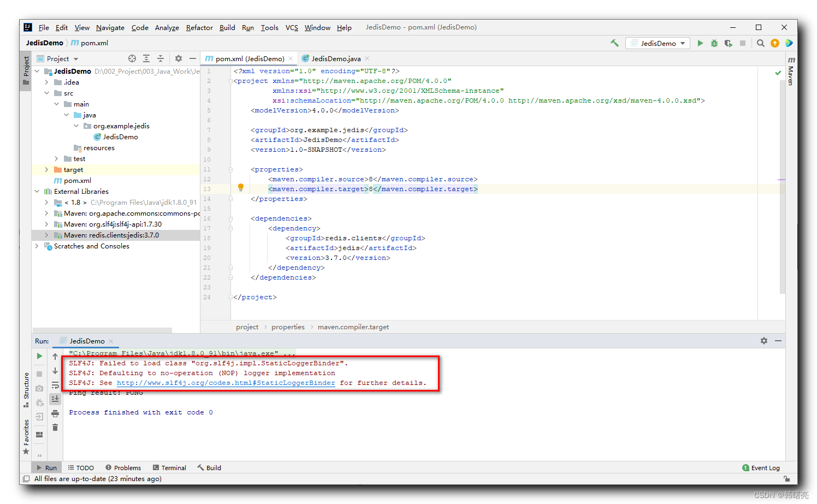This screenshot has height=504, width=817.
Task: Stop process in Run panel
Action: (39, 374)
